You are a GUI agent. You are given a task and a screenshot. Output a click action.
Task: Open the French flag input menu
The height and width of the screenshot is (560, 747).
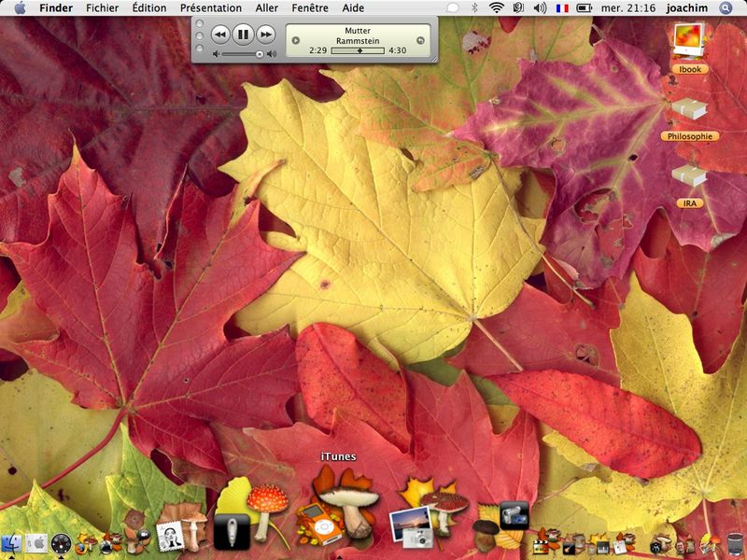563,8
